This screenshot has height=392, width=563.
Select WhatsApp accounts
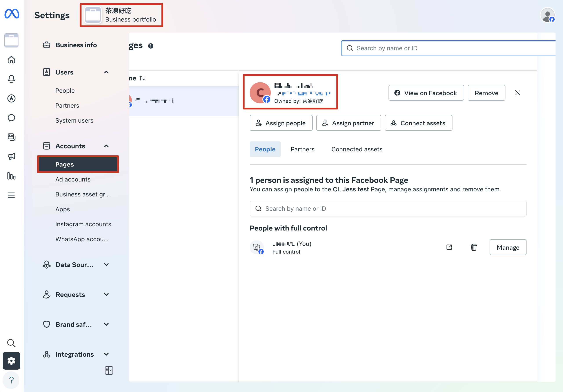[82, 239]
